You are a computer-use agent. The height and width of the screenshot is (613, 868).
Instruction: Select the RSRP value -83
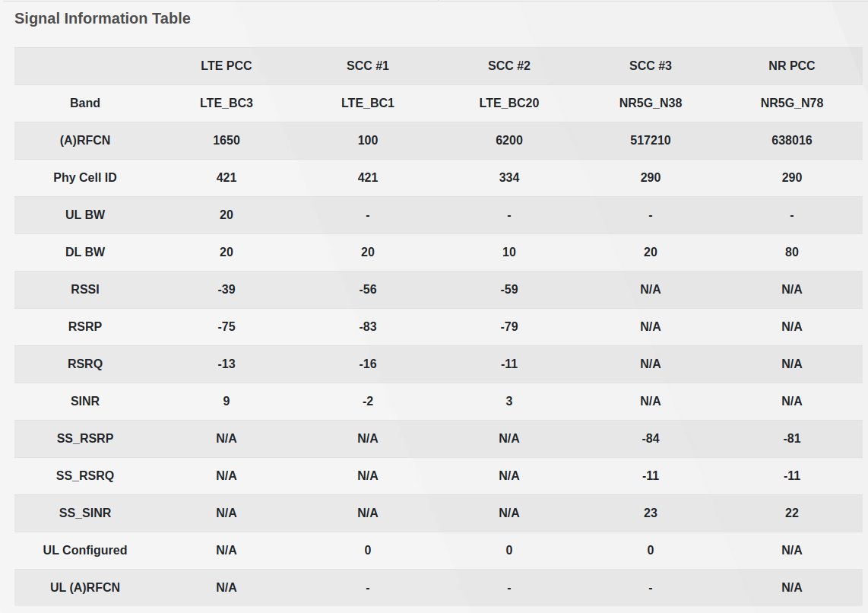click(x=368, y=327)
